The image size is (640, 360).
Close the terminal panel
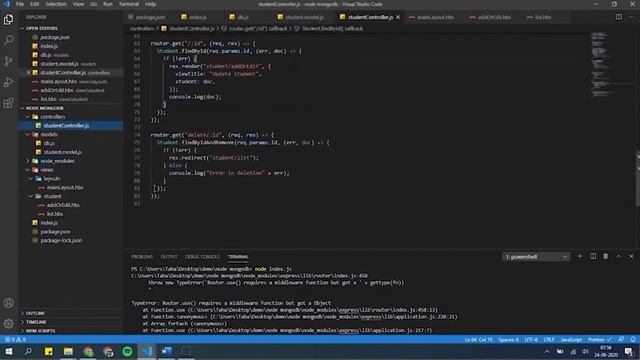tap(631, 256)
